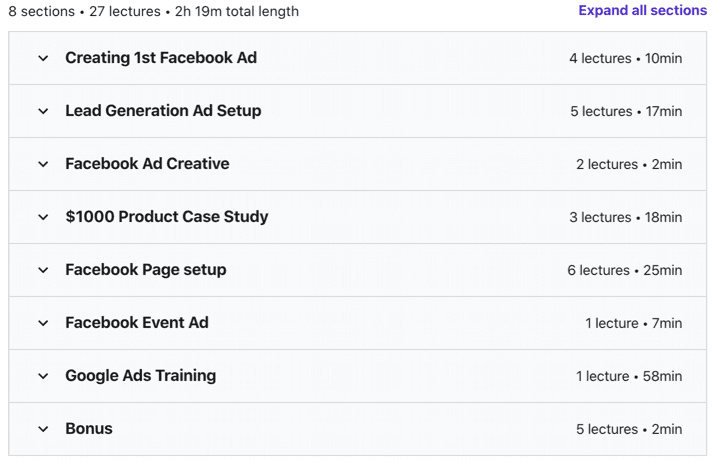Select the $1000 Product Case Study title
This screenshot has height=460, width=713.
pos(166,217)
